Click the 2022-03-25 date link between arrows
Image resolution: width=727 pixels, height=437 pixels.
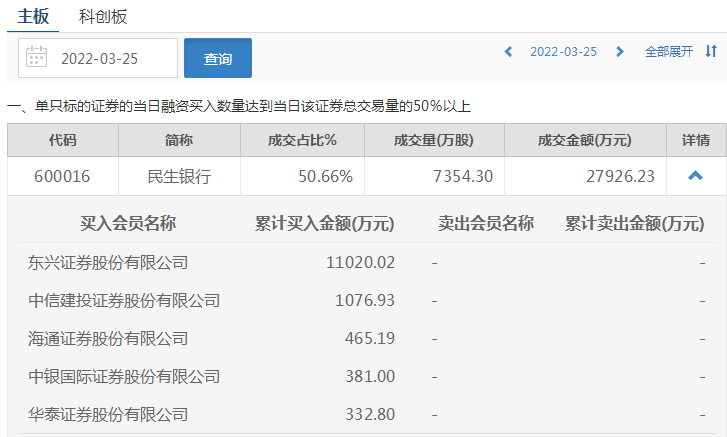(x=563, y=51)
